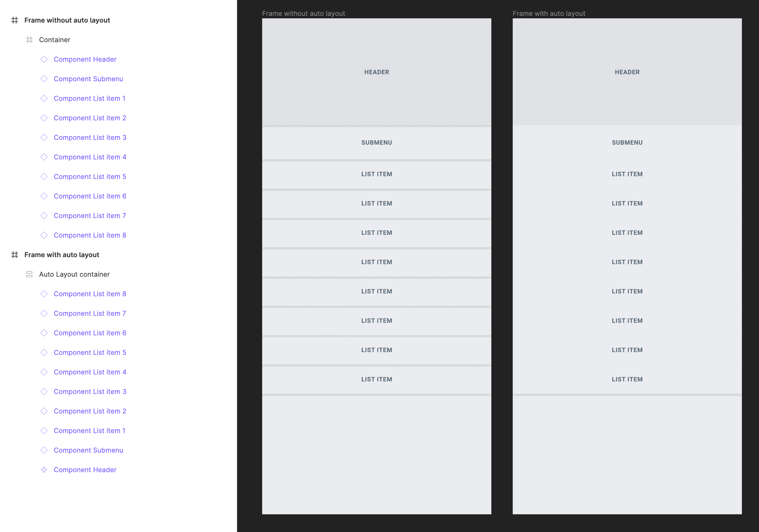Click diamond icon of List item 8 in Auto Layout container
The height and width of the screenshot is (532, 759).
coord(44,294)
